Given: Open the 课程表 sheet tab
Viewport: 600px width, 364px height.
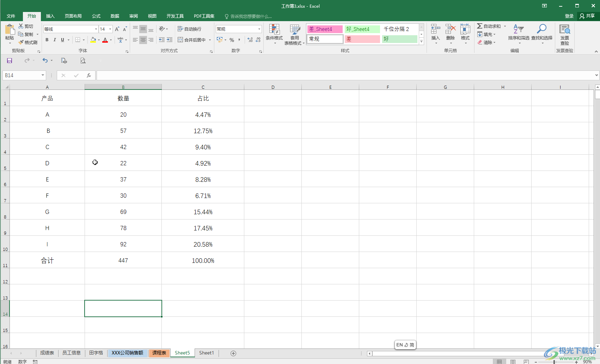Looking at the screenshot, I should tap(159, 353).
